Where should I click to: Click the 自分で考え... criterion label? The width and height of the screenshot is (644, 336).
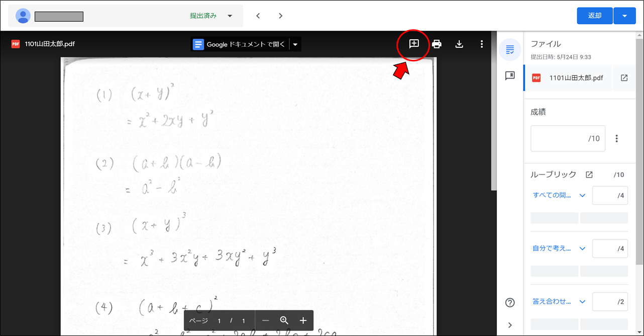pyautogui.click(x=552, y=248)
